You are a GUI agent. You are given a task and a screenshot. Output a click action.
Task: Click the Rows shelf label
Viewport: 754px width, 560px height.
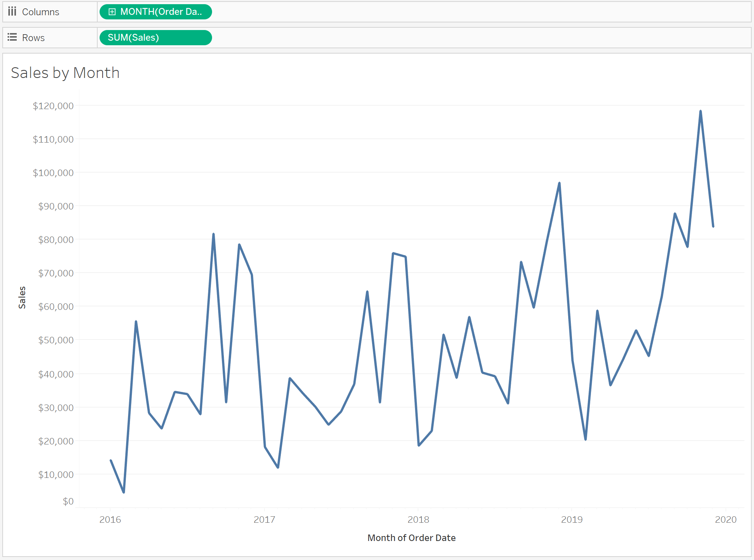[33, 38]
